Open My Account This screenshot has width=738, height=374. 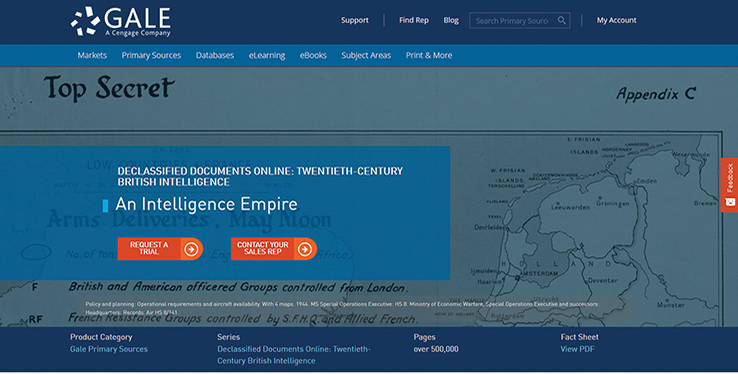pyautogui.click(x=617, y=20)
